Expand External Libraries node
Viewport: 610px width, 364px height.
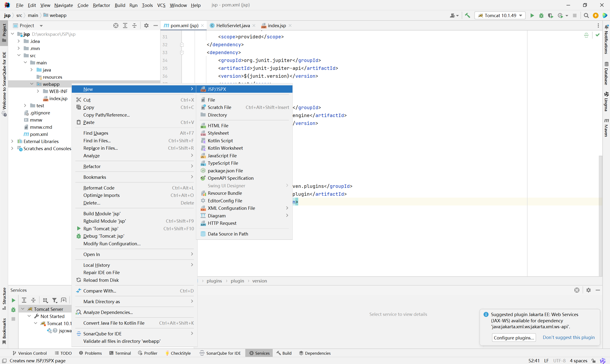pyautogui.click(x=12, y=141)
